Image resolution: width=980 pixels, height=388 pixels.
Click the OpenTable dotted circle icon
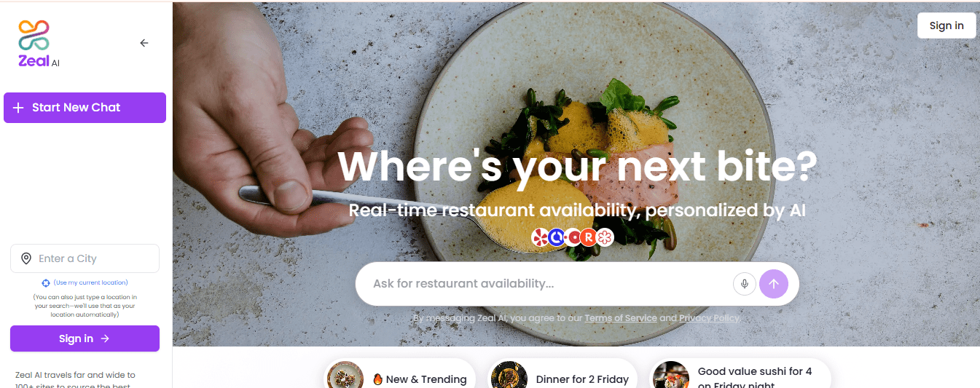(x=573, y=237)
